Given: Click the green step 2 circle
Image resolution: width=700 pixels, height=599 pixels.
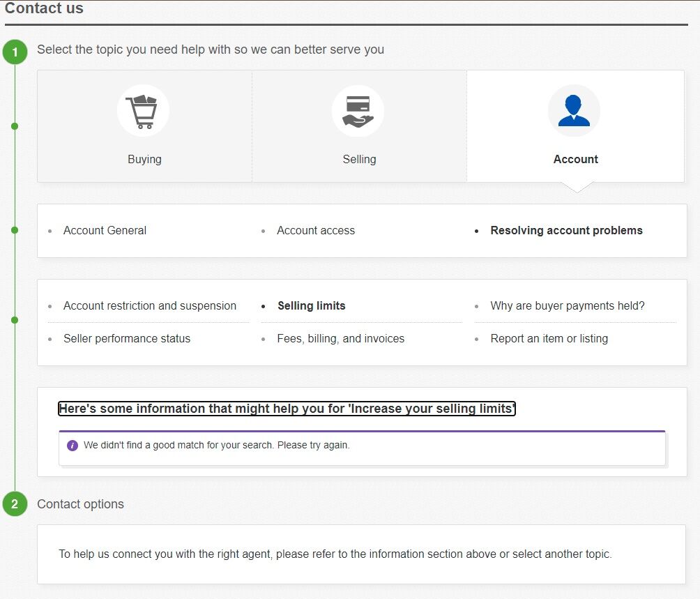Looking at the screenshot, I should pos(15,504).
